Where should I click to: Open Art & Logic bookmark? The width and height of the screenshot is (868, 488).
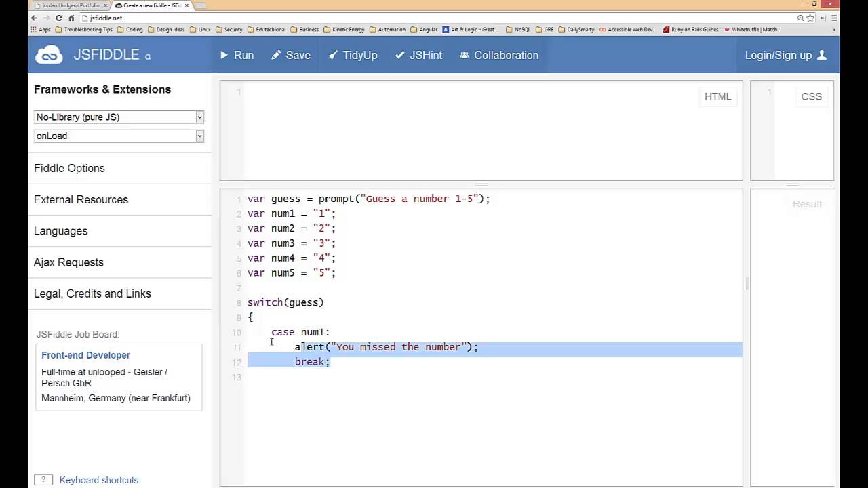click(x=471, y=30)
